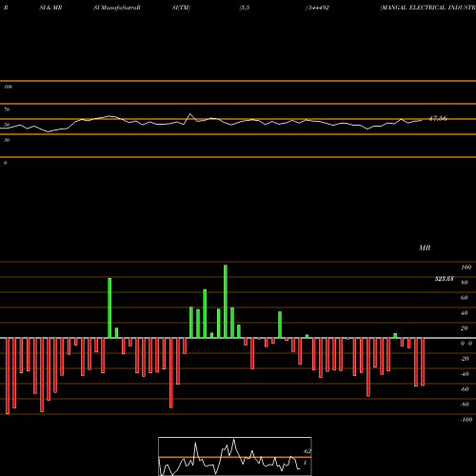Select the 'SI MunafaSutraR' header label
Screen dimensions: 476x476
coord(117,8)
